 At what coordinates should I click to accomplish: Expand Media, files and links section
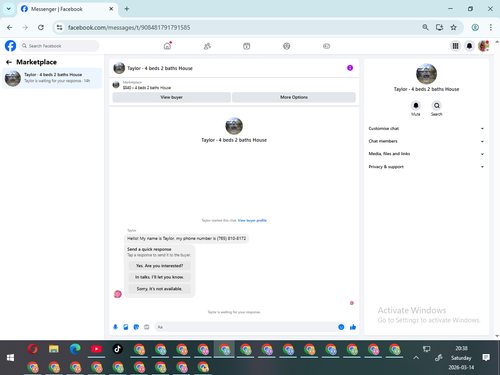click(x=426, y=154)
